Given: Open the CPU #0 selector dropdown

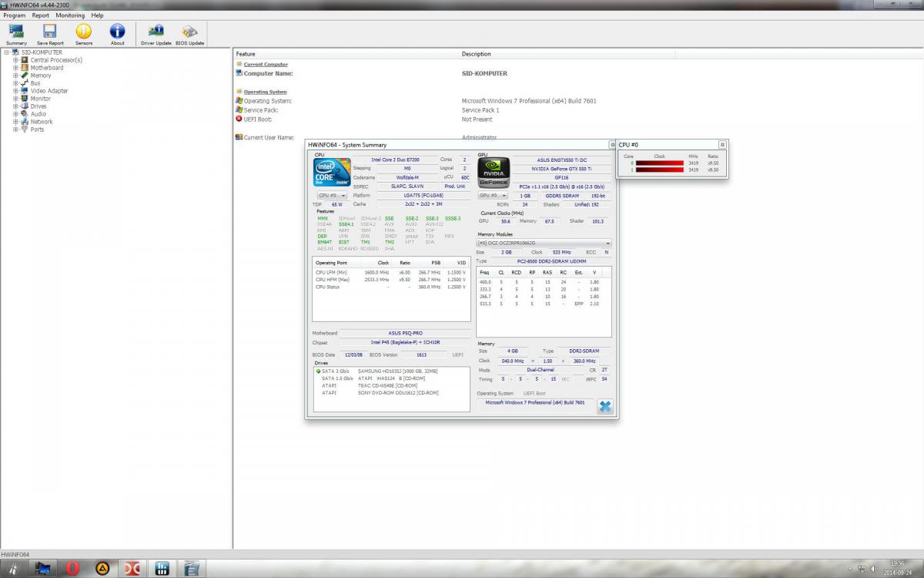Looking at the screenshot, I should coord(332,196).
